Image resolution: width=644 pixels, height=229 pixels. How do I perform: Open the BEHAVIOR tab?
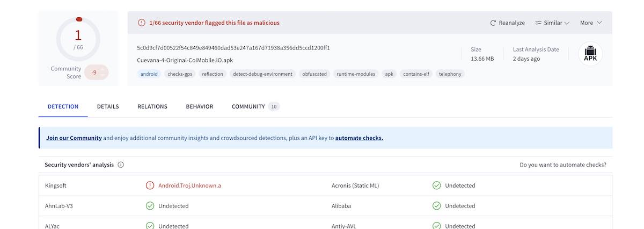pos(200,106)
